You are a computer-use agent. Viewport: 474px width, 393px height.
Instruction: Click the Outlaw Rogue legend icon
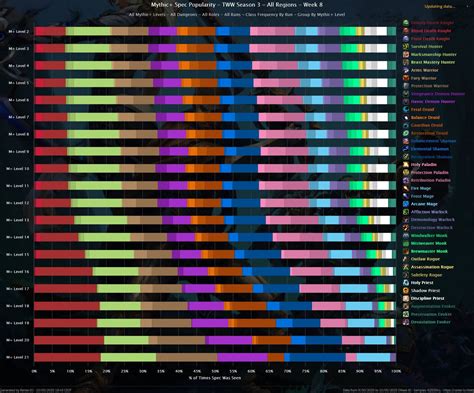coord(406,259)
